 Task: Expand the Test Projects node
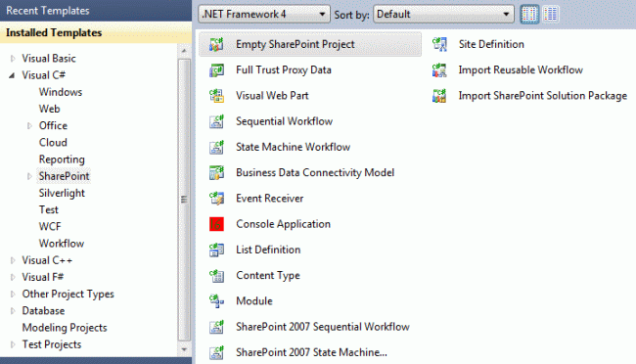[13, 344]
